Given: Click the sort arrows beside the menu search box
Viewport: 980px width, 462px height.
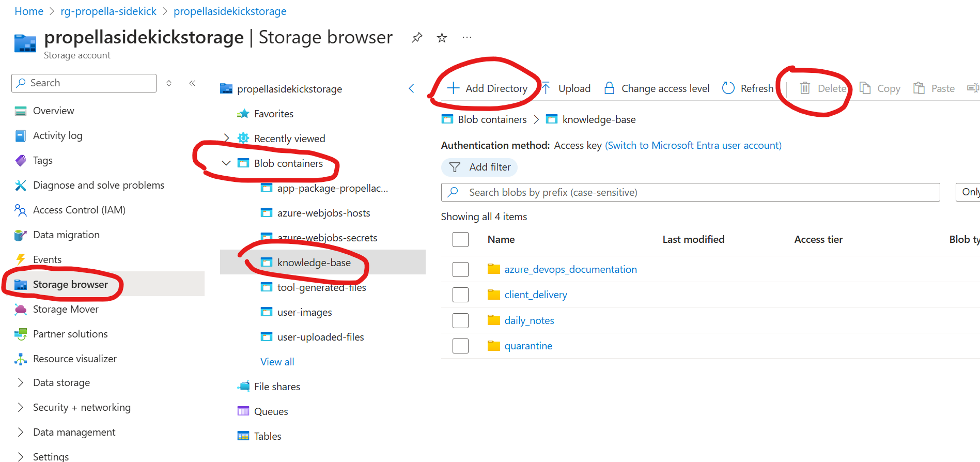Looking at the screenshot, I should (x=169, y=83).
